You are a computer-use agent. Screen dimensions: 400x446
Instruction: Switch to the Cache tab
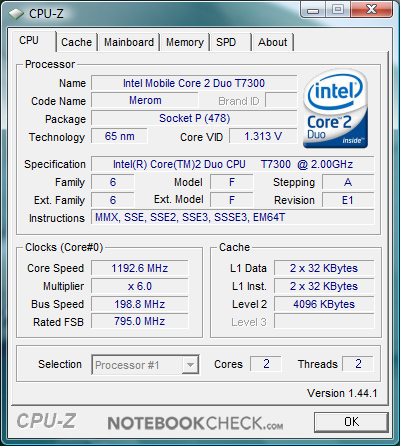[76, 42]
